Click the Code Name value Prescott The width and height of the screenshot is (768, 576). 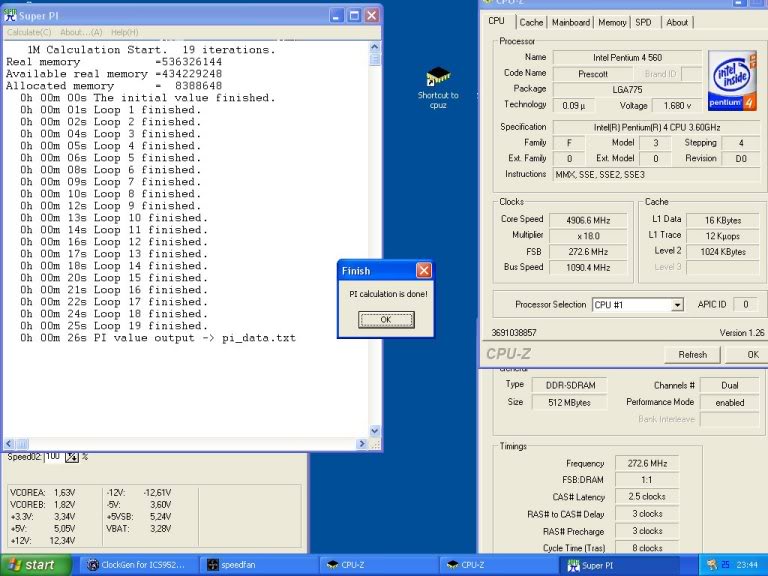tap(593, 74)
